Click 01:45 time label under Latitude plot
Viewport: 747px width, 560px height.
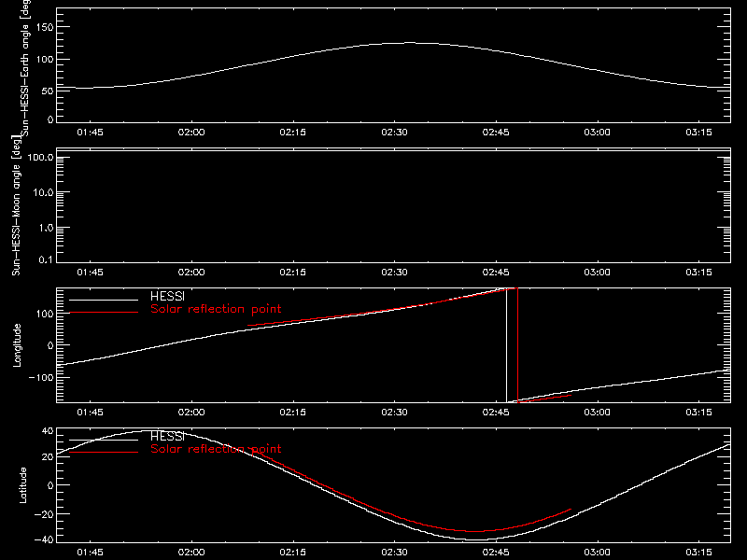[90, 553]
